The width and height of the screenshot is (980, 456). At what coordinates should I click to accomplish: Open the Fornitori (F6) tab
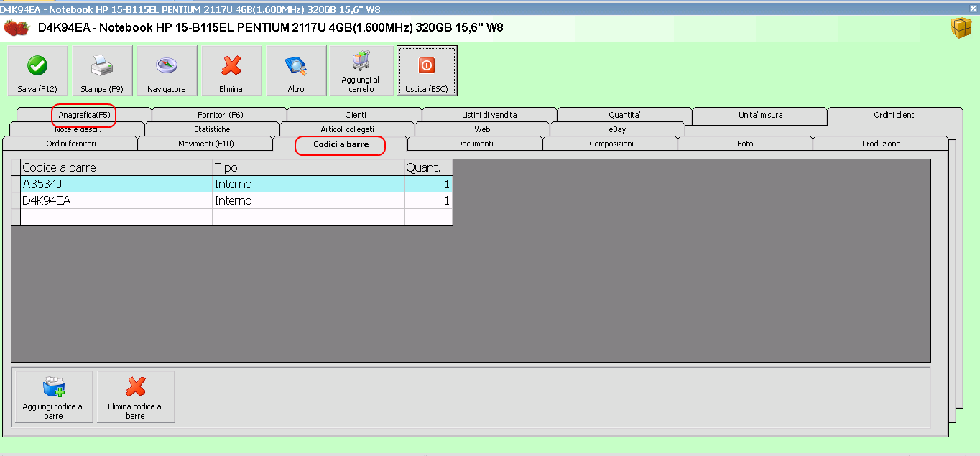point(220,115)
